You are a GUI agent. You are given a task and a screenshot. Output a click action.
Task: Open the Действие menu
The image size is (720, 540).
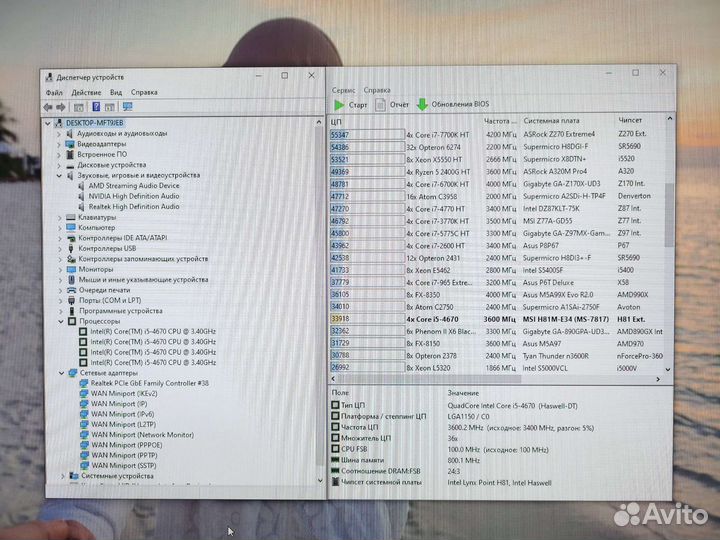(86, 93)
